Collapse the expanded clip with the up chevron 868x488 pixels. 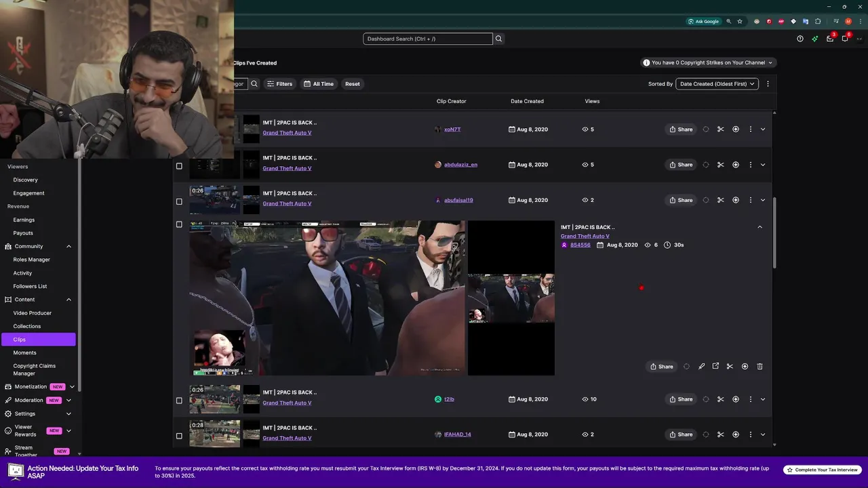[759, 227]
